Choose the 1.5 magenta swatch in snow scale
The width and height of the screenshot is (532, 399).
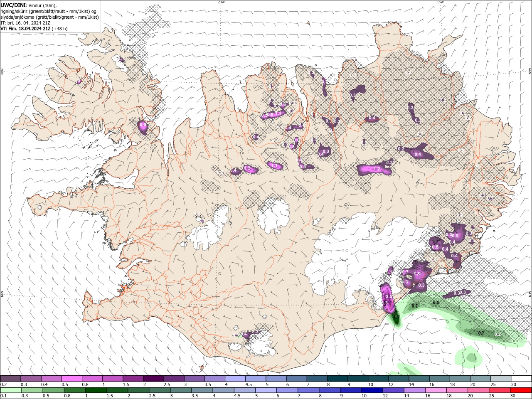coord(133,378)
